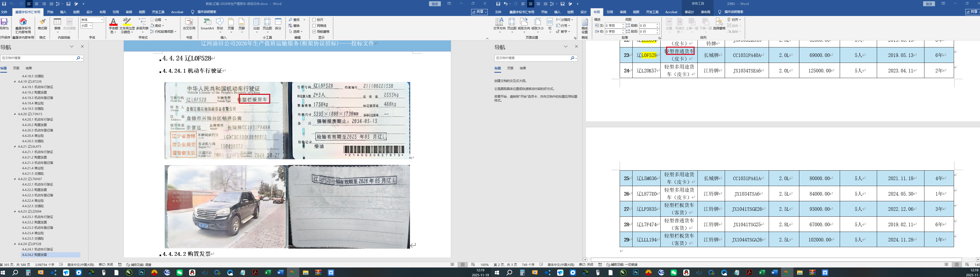Open the 表设计 tab in right window
The height and width of the screenshot is (277, 980).
pyautogui.click(x=689, y=12)
